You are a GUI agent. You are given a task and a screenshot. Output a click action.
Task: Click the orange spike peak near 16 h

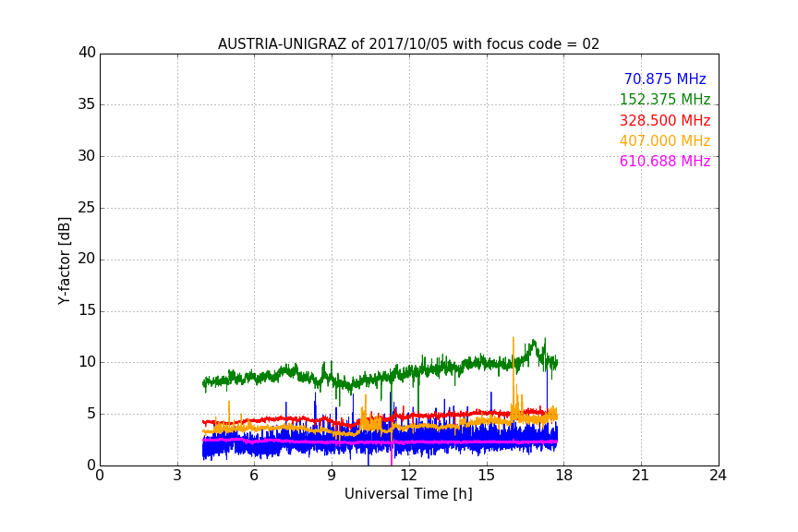pyautogui.click(x=513, y=338)
